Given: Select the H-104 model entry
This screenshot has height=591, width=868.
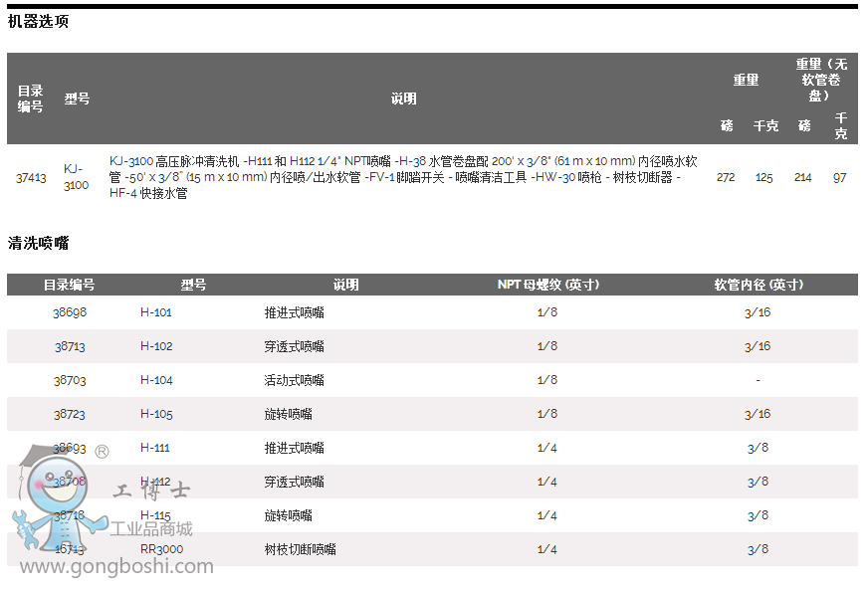Looking at the screenshot, I should (156, 380).
